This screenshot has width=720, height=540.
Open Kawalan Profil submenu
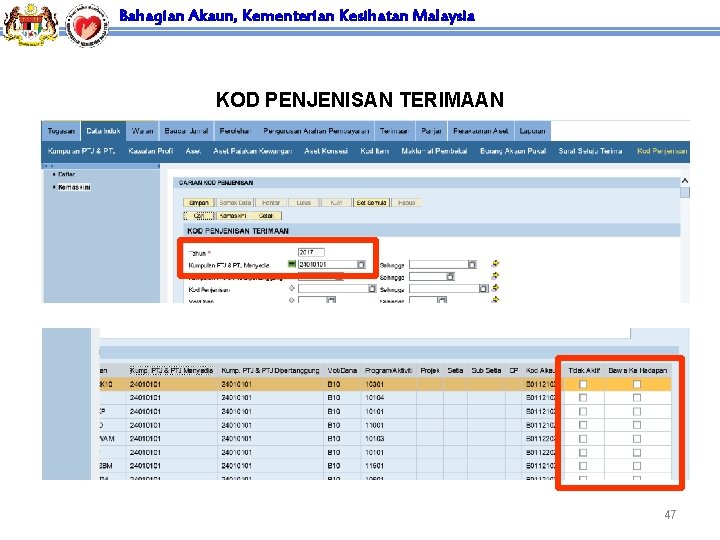click(151, 151)
